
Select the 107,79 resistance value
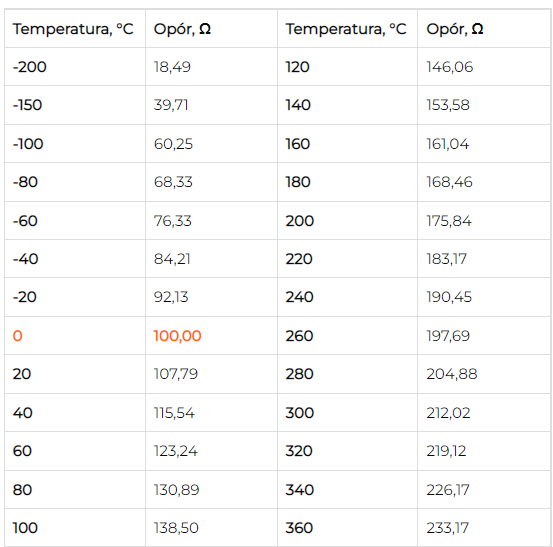point(176,374)
